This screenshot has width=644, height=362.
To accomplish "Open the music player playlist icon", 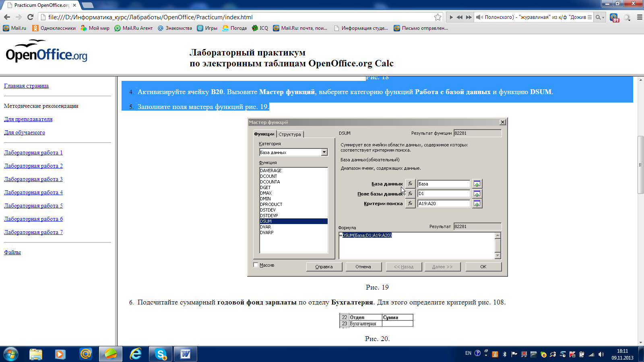I will pos(590,17).
